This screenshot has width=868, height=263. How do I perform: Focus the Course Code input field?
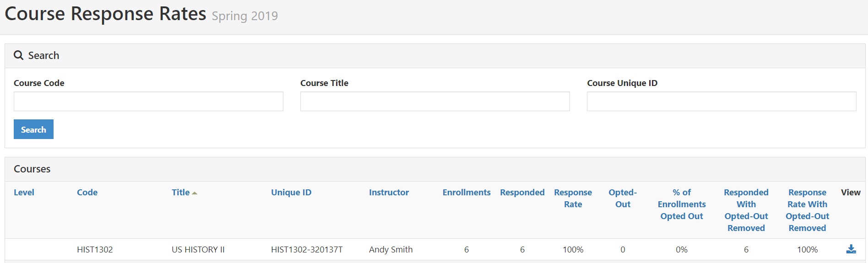click(148, 101)
